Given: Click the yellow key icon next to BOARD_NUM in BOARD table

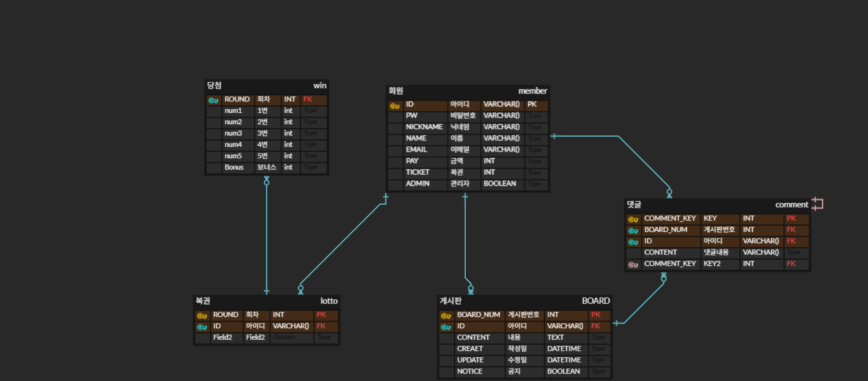Looking at the screenshot, I should click(x=446, y=315).
